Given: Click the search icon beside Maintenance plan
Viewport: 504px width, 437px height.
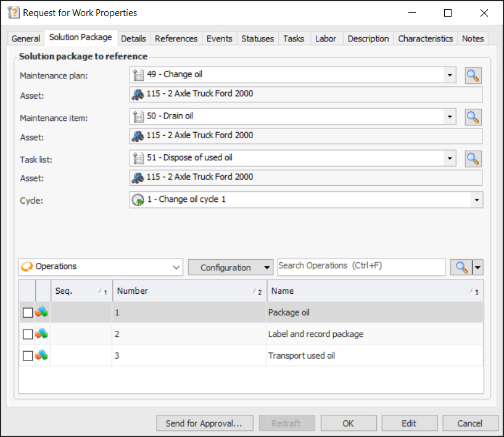Looking at the screenshot, I should [473, 75].
